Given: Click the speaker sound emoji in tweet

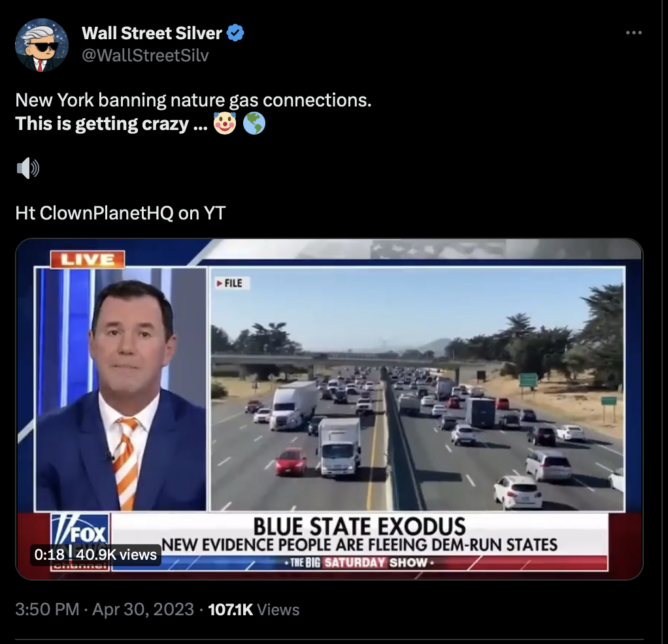Looking at the screenshot, I should pos(27,168).
